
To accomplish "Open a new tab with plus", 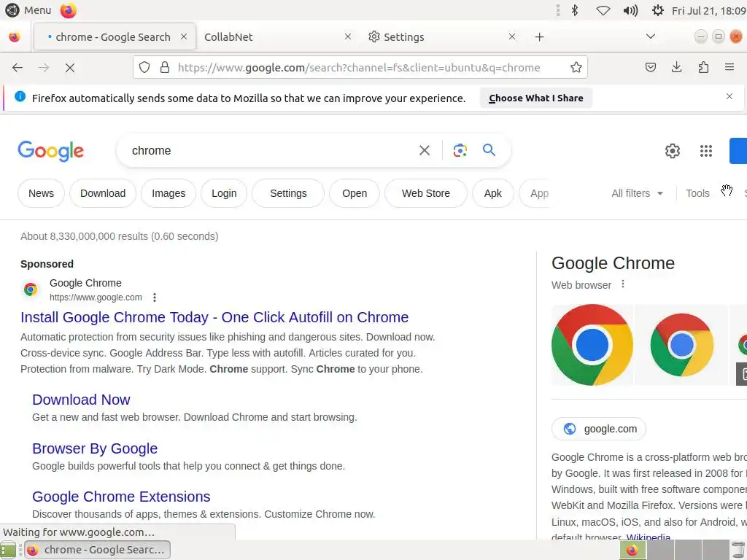I will [539, 37].
